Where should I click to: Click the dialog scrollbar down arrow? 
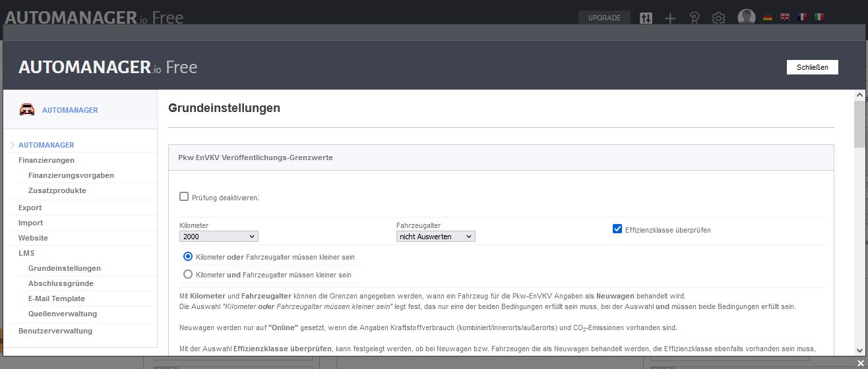859,350
